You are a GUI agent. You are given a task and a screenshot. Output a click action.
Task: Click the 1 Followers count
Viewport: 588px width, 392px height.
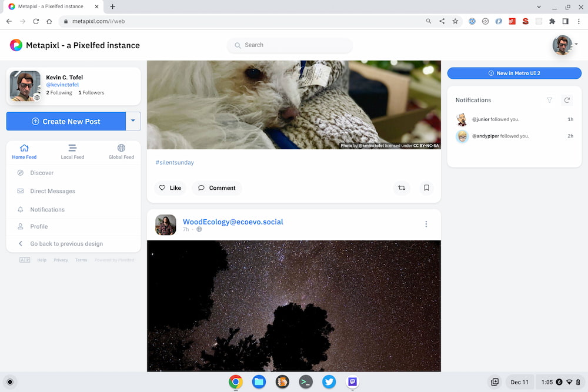(x=91, y=93)
